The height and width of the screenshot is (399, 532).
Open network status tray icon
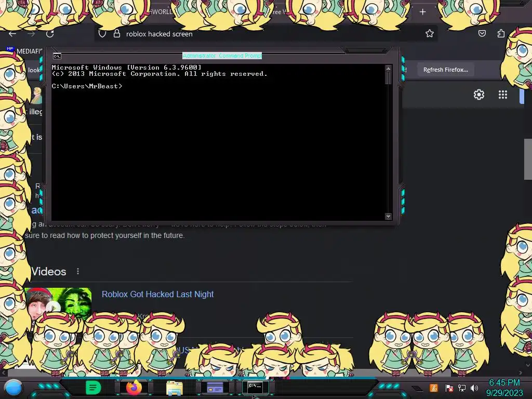pos(462,388)
